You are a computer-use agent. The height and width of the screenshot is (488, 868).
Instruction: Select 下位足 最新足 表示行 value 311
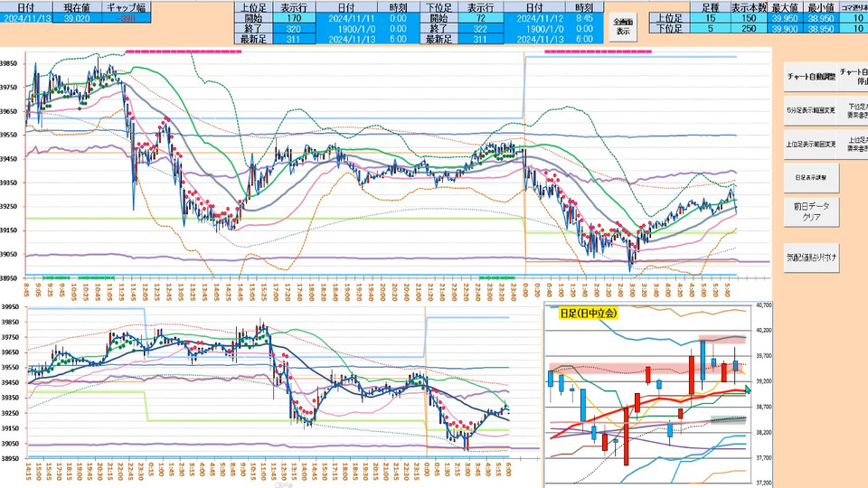click(x=480, y=39)
